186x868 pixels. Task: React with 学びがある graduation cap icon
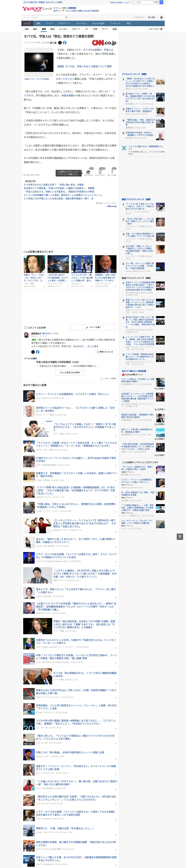pyautogui.click(x=89, y=172)
